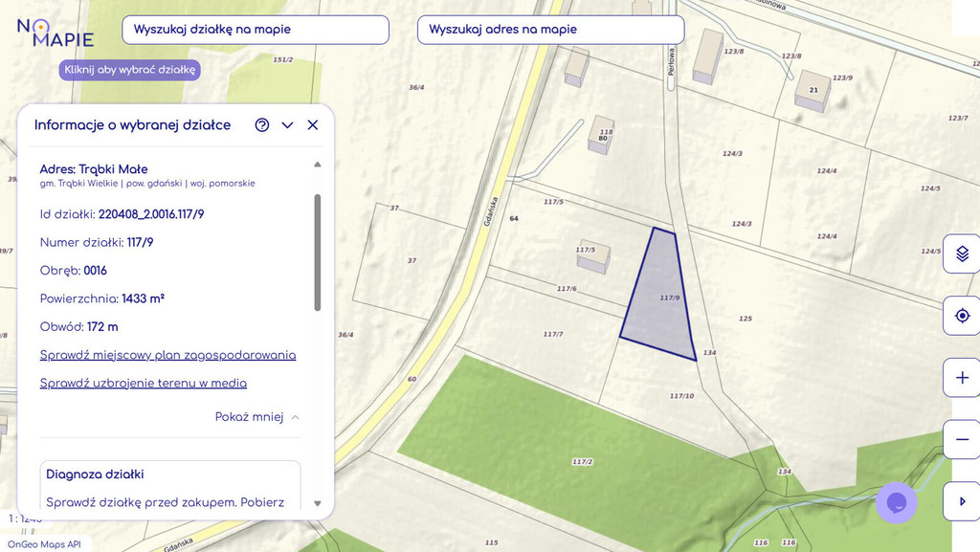Click the Na Mapie logo

coord(56,33)
